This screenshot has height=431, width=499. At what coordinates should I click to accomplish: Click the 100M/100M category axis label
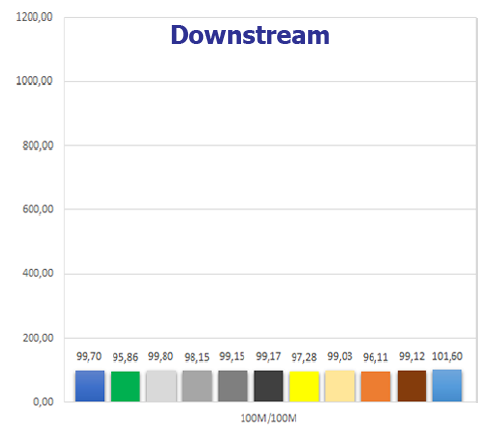pos(268,418)
